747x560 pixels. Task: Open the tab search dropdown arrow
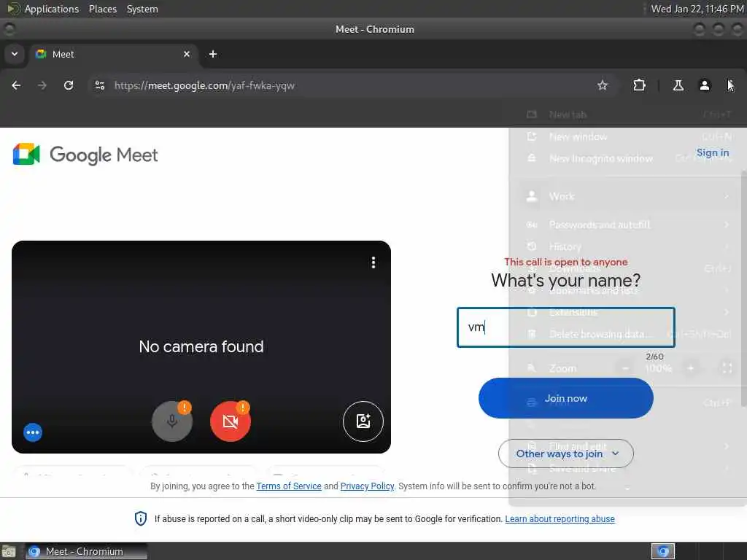pyautogui.click(x=15, y=54)
